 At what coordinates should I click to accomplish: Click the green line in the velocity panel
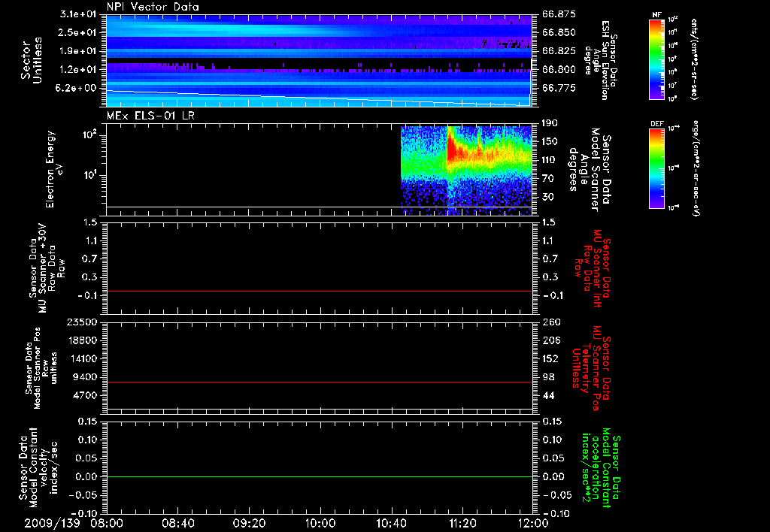click(x=320, y=476)
